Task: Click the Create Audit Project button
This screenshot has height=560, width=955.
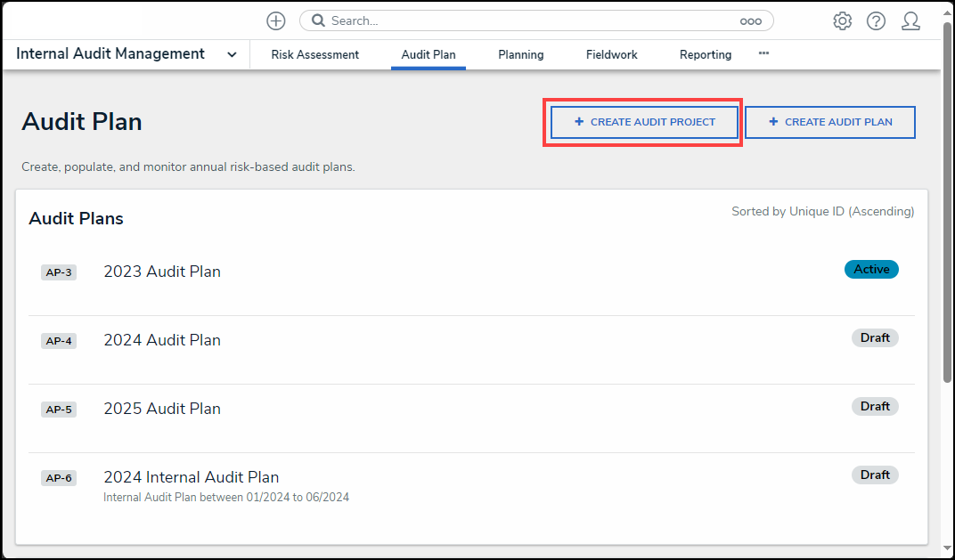Action: pyautogui.click(x=644, y=122)
